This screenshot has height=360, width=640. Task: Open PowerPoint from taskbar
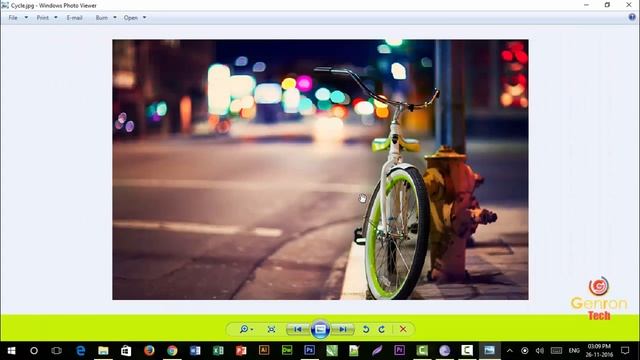pos(241,351)
